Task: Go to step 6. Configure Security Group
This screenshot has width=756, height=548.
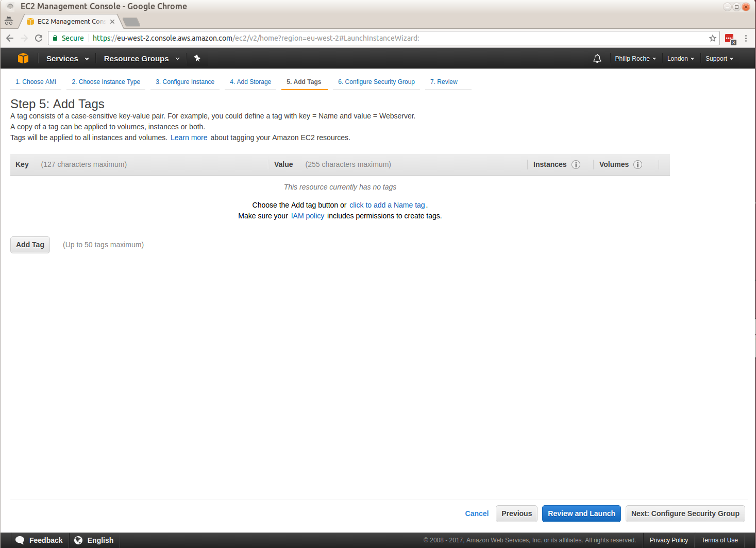Action: coord(377,82)
